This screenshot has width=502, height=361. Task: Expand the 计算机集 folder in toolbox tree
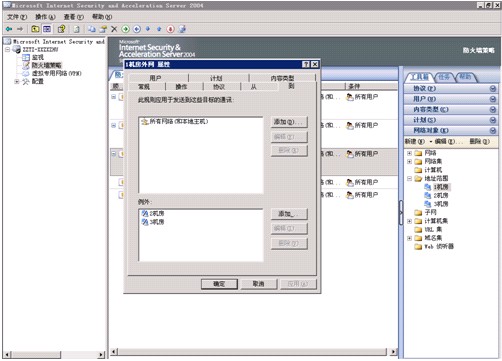point(409,221)
